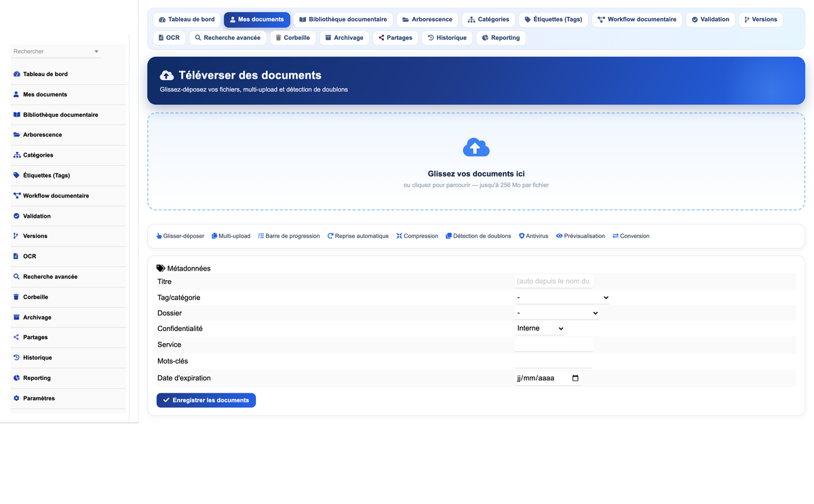
Task: Click the Versions sidebar branch icon
Action: pyautogui.click(x=17, y=236)
